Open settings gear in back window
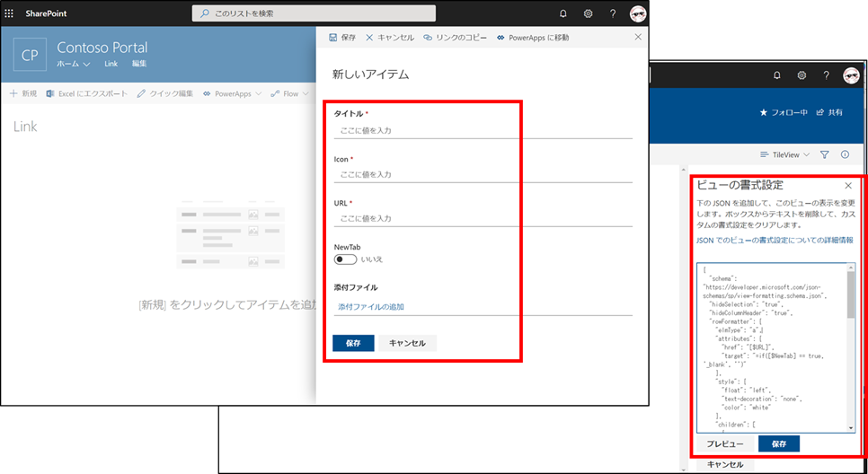The width and height of the screenshot is (868, 474). 802,75
